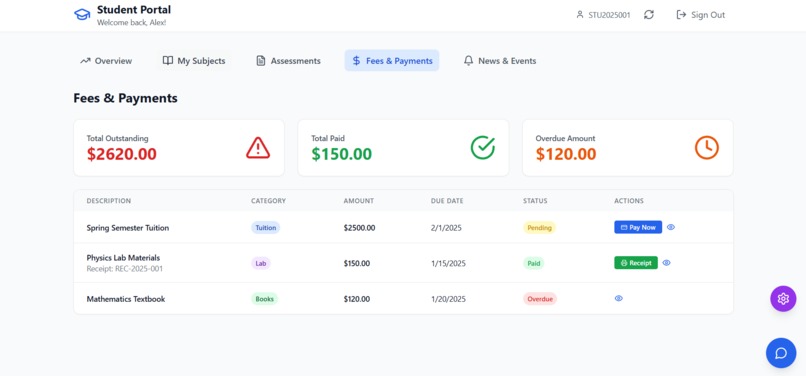Viewport: 806px width, 376px height.
Task: Click the Overdue status badge
Action: [540, 299]
